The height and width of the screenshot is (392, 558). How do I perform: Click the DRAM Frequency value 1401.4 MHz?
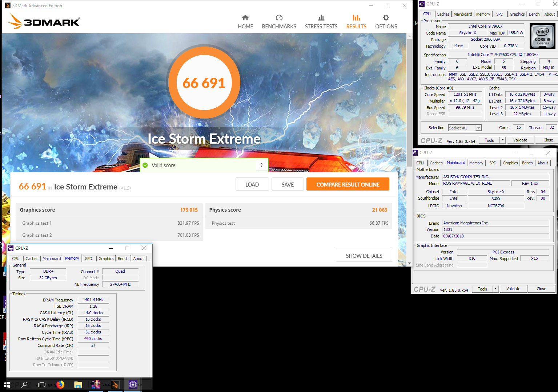93,300
